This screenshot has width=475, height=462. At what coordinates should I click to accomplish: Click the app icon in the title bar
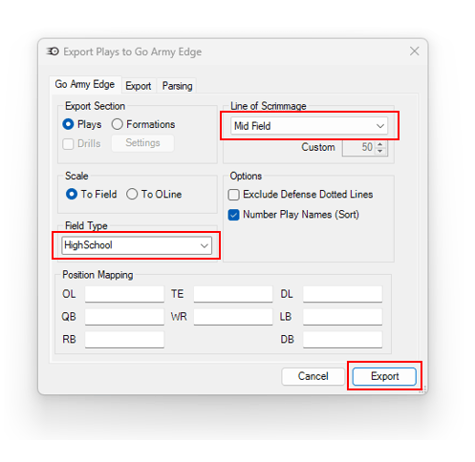click(x=53, y=51)
